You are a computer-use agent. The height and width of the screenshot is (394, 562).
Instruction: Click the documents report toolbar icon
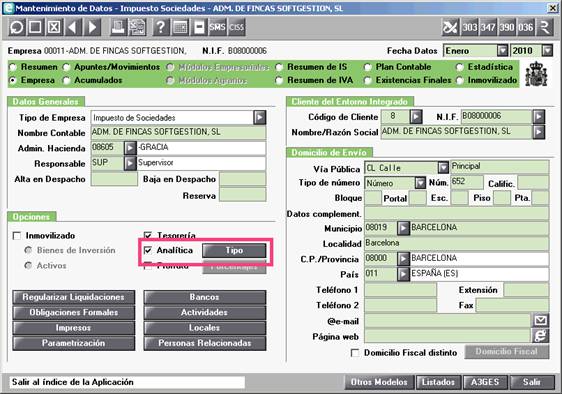(x=137, y=27)
